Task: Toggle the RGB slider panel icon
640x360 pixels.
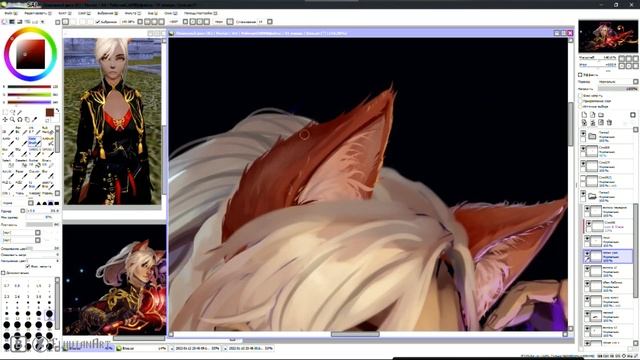Action: pos(12,22)
